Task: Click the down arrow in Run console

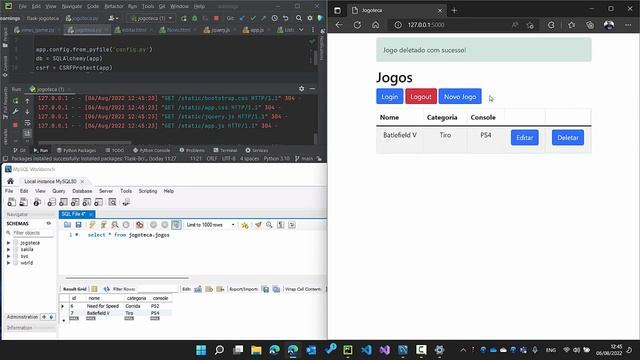Action: pyautogui.click(x=27, y=111)
